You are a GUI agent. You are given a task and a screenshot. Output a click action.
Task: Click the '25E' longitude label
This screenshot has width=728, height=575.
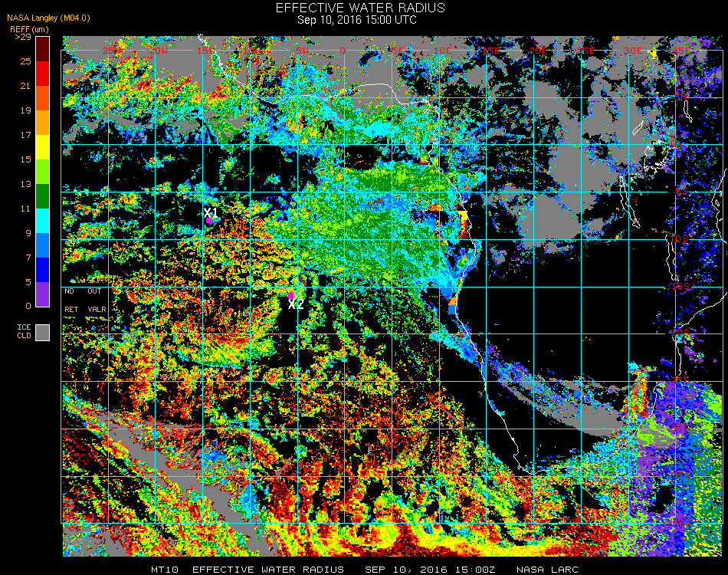point(585,51)
